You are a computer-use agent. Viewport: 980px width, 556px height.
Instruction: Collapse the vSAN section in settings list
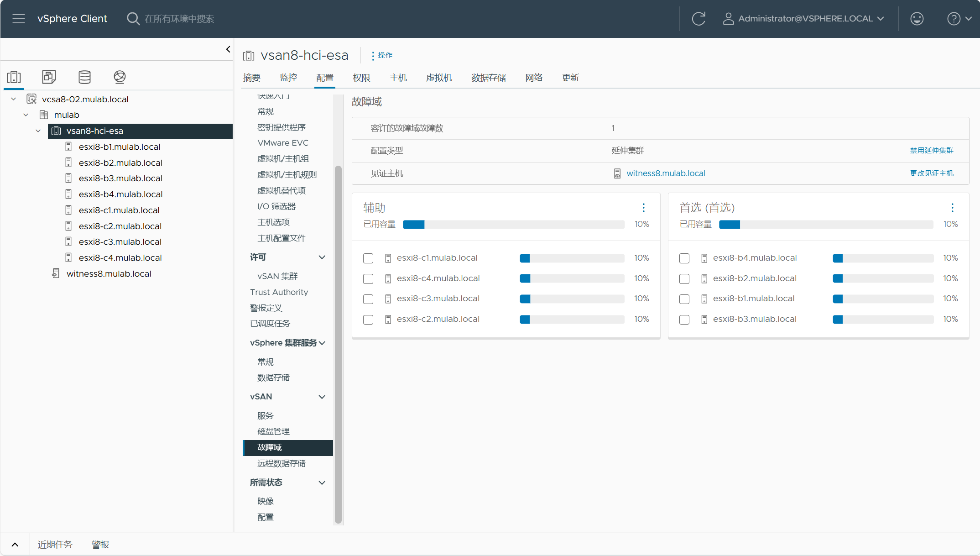click(322, 397)
